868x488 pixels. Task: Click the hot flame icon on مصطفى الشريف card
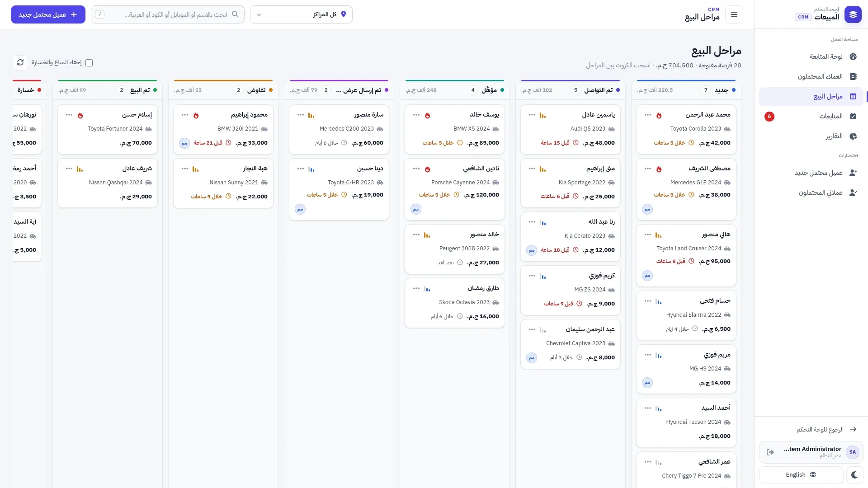point(659,169)
